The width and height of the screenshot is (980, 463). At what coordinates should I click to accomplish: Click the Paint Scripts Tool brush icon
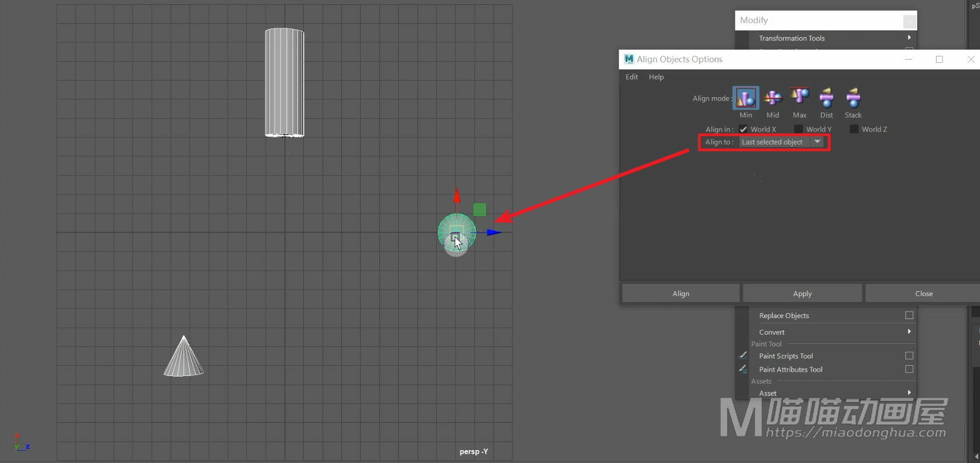[743, 355]
